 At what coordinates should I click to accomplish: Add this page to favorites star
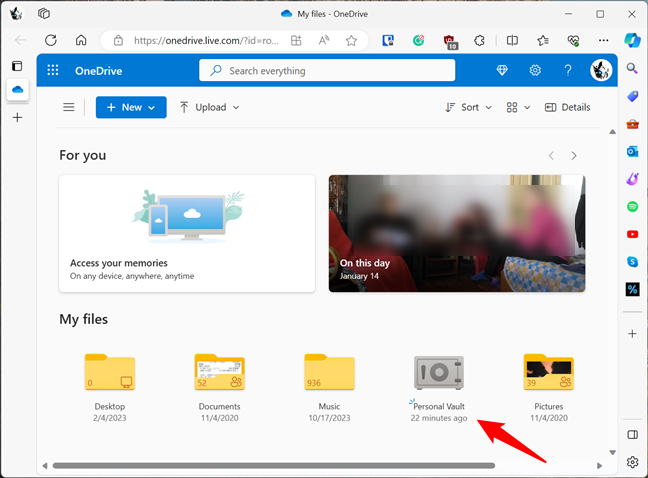click(351, 40)
